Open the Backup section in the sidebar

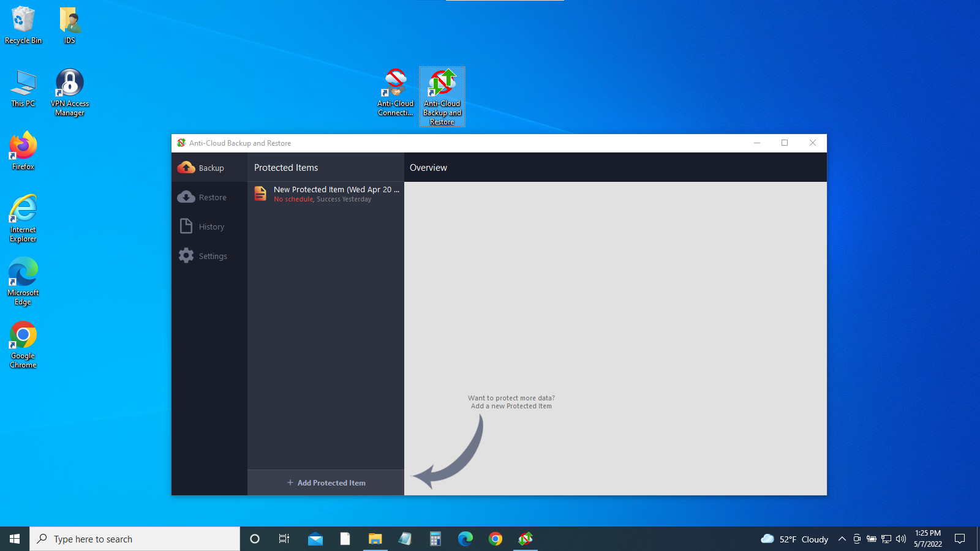click(x=209, y=168)
